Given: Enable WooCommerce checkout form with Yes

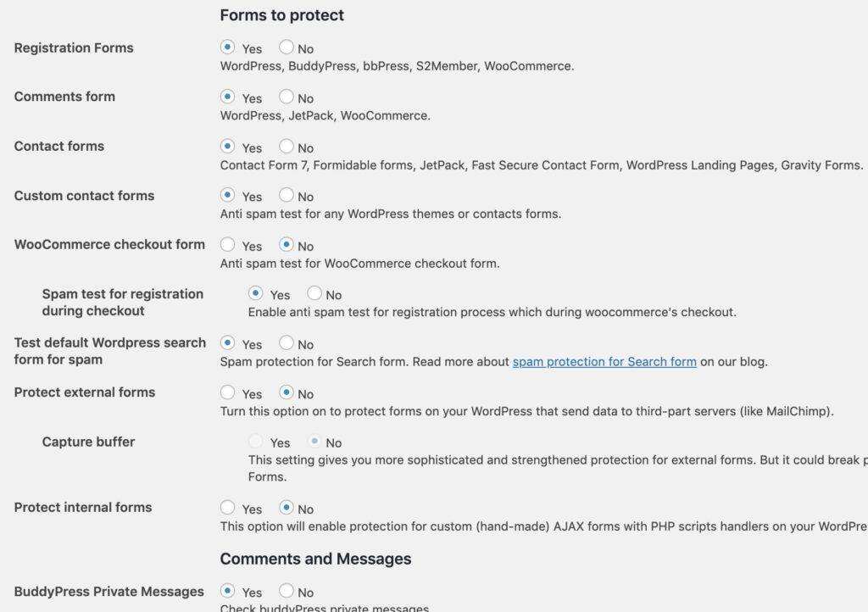Looking at the screenshot, I should 227,245.
